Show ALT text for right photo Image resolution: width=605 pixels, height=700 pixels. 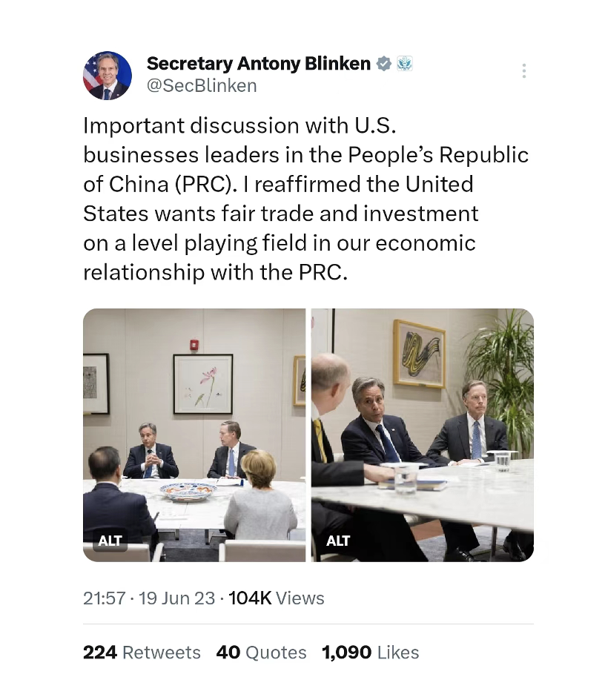337,541
